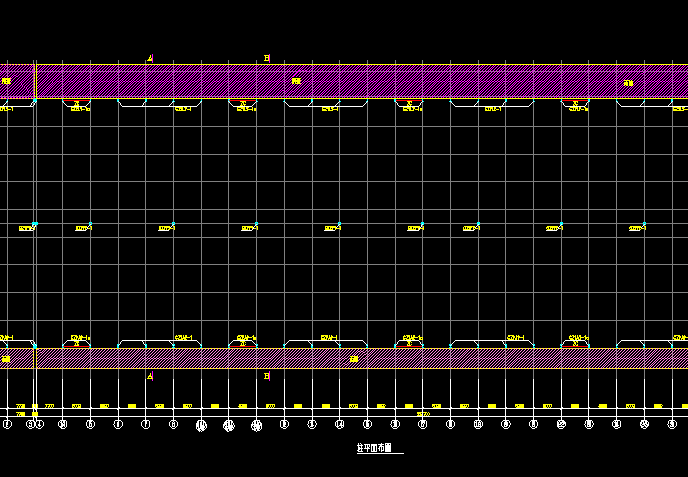Click section marker A above the top hatched band
Image resolution: width=688 pixels, height=477 pixels.
150,58
